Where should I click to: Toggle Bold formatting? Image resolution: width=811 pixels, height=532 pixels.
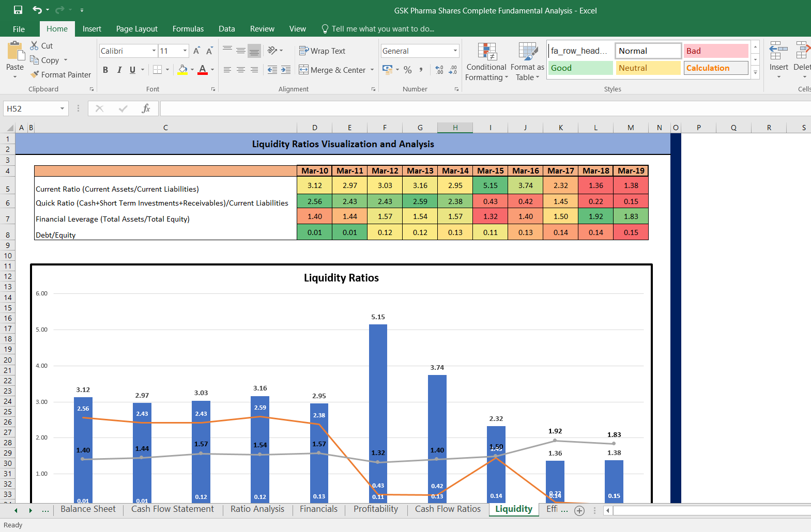[x=105, y=70]
